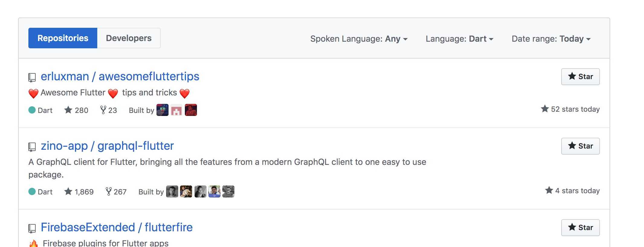644x247 pixels.
Task: Click the 'Awesome Flutter tips and tricks' description
Action: [x=109, y=93]
